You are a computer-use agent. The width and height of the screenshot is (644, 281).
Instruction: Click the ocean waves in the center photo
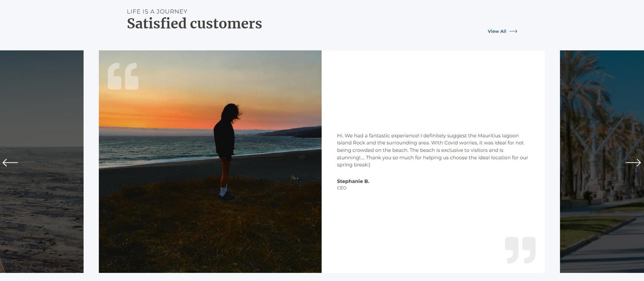click(161, 150)
